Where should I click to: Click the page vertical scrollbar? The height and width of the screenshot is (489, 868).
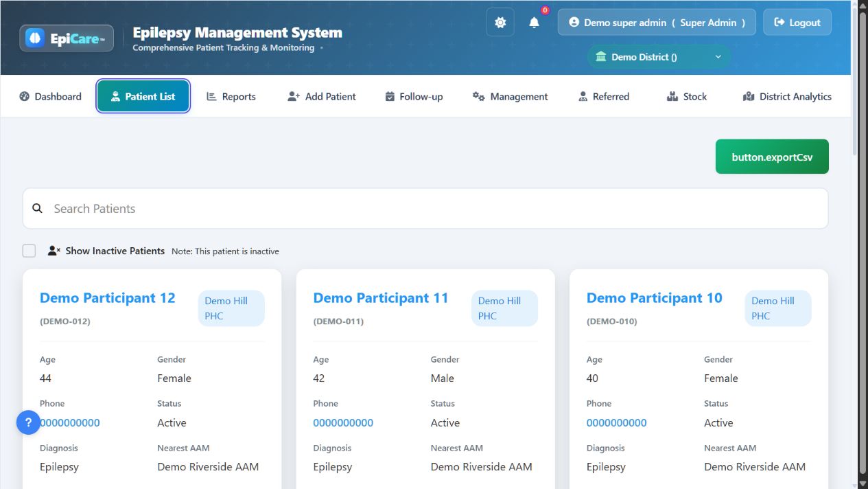[863, 244]
